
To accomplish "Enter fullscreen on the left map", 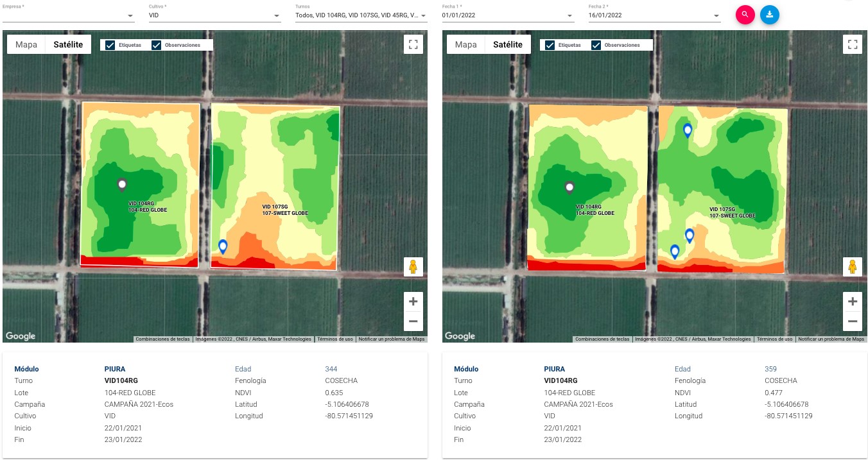I will 413,44.
